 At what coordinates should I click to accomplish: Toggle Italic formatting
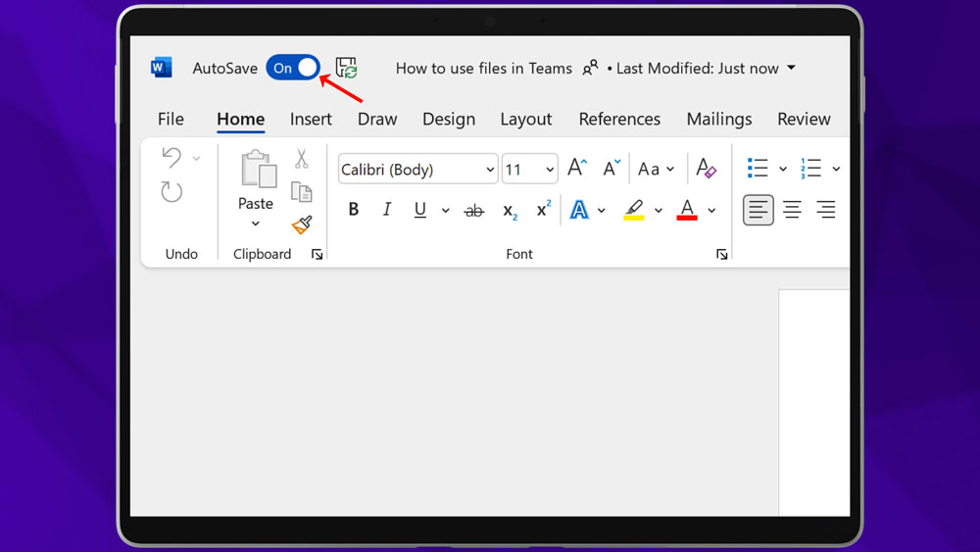point(387,210)
